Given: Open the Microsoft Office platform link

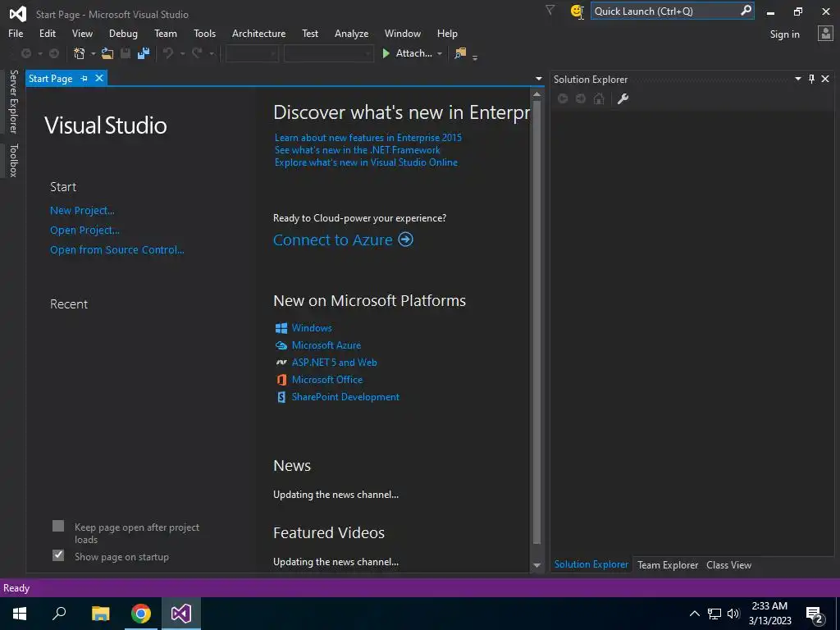Looking at the screenshot, I should point(326,379).
